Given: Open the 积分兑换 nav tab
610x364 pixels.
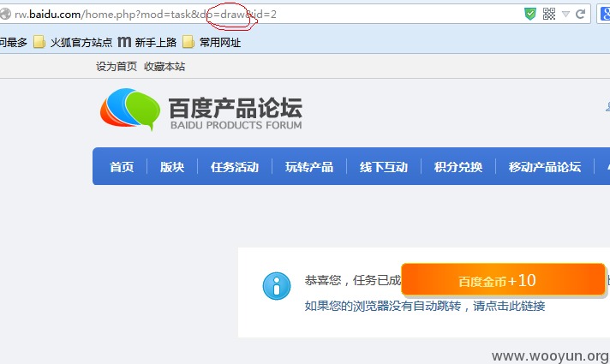Looking at the screenshot, I should pos(458,167).
